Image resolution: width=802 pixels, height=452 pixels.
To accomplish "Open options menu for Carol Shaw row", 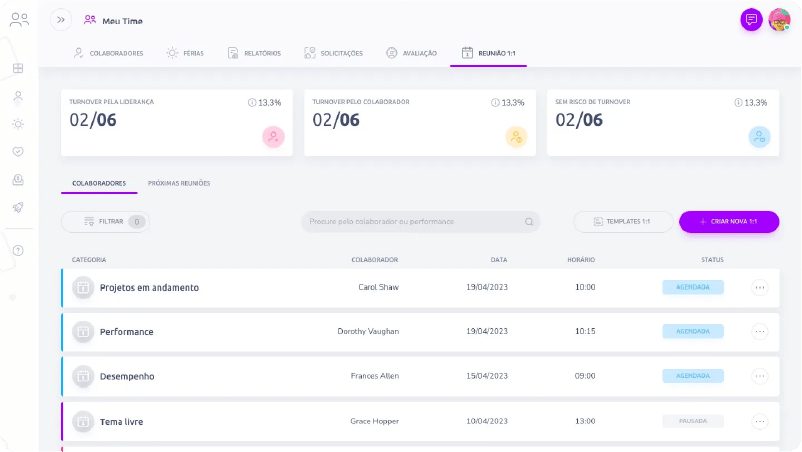I will point(760,287).
